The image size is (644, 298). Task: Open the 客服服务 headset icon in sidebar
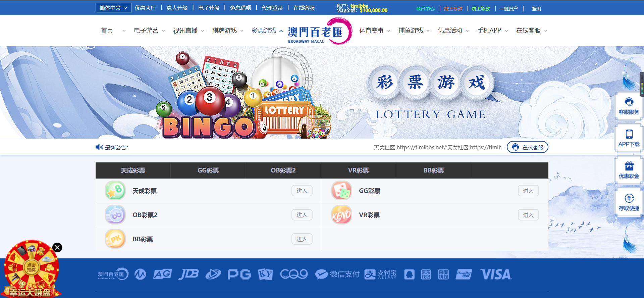[629, 102]
